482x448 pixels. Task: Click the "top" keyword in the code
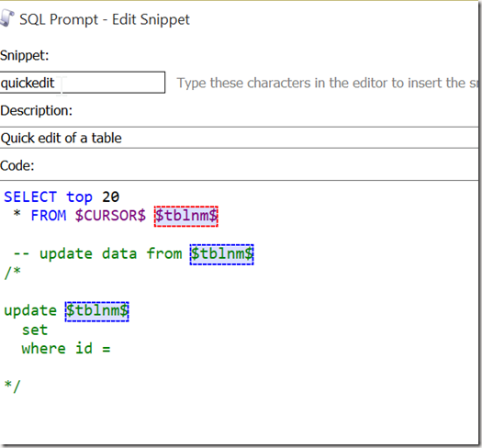click(79, 197)
